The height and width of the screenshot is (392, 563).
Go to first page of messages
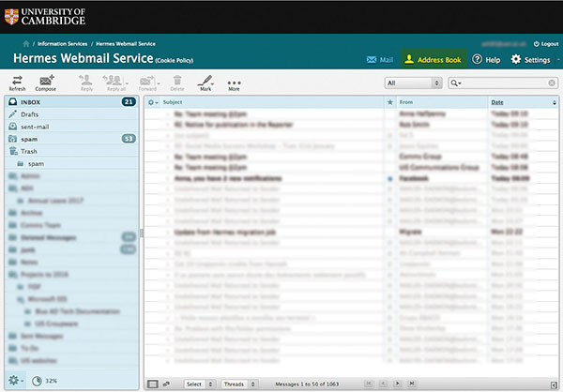(x=369, y=384)
